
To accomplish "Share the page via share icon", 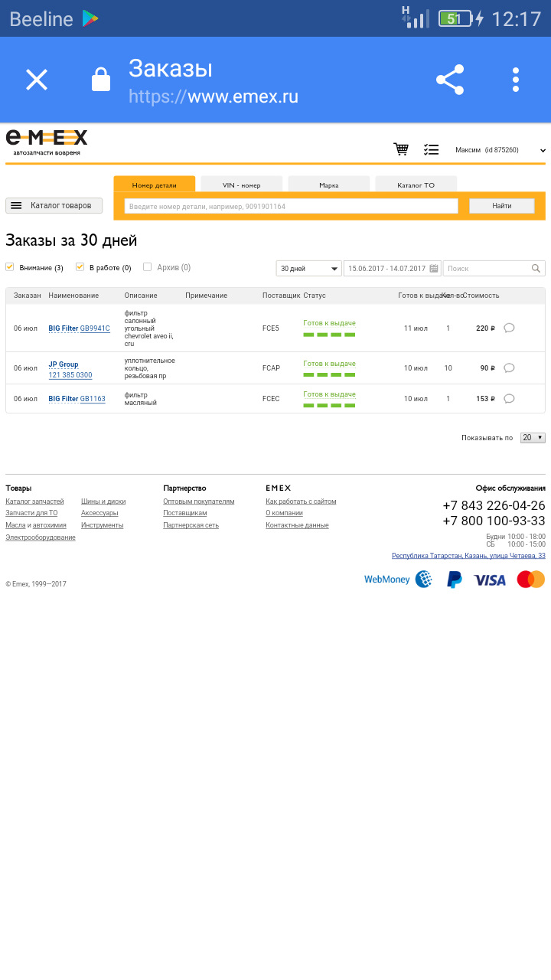I will [x=450, y=80].
